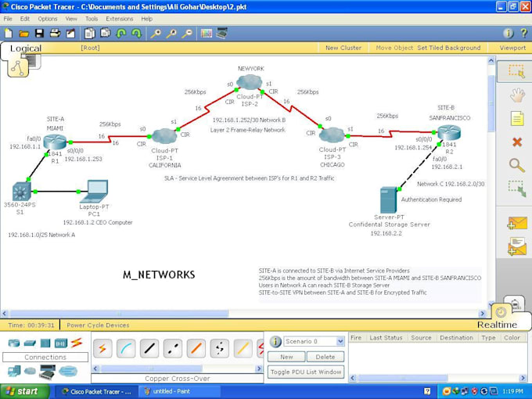Open drawing palette icon

207,33
